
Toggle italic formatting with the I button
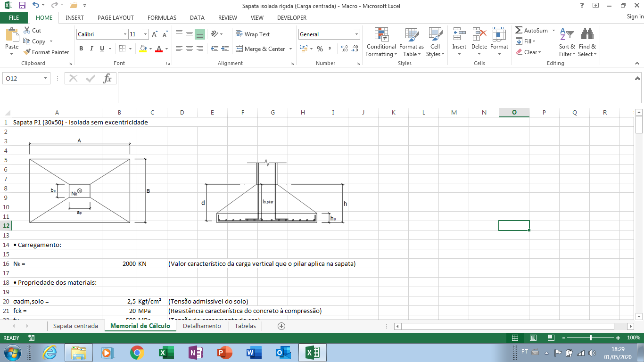coord(91,49)
